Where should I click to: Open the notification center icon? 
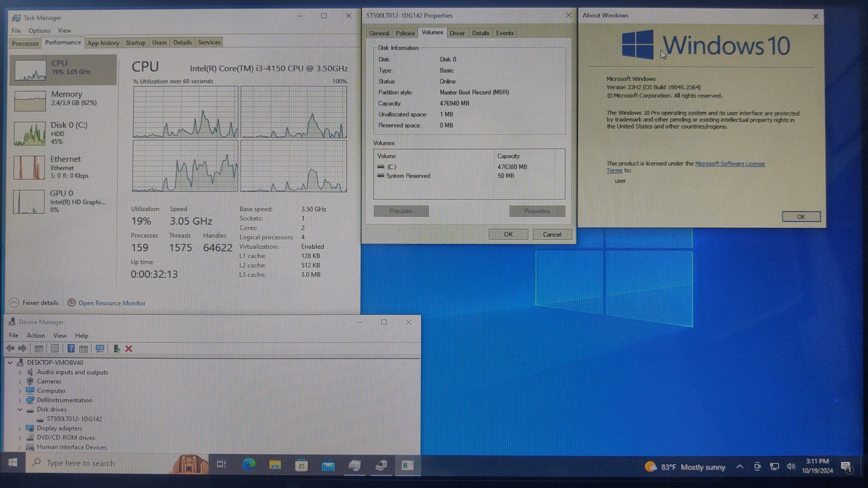pos(846,467)
